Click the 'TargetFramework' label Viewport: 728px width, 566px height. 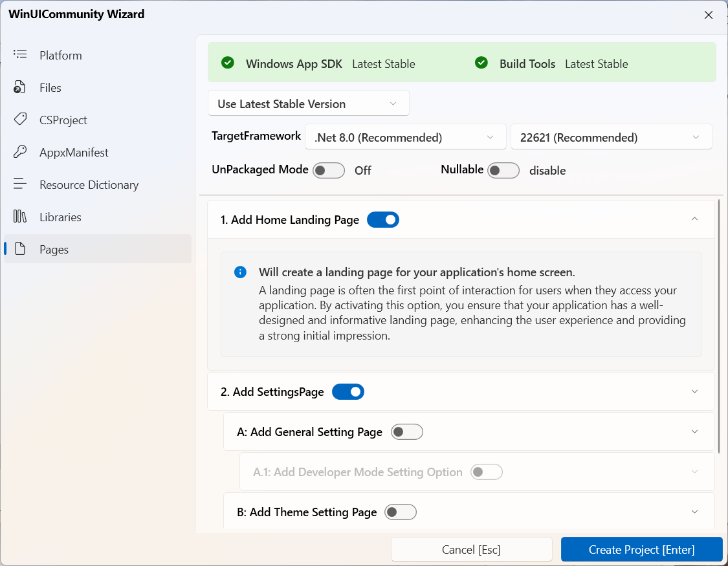[256, 136]
